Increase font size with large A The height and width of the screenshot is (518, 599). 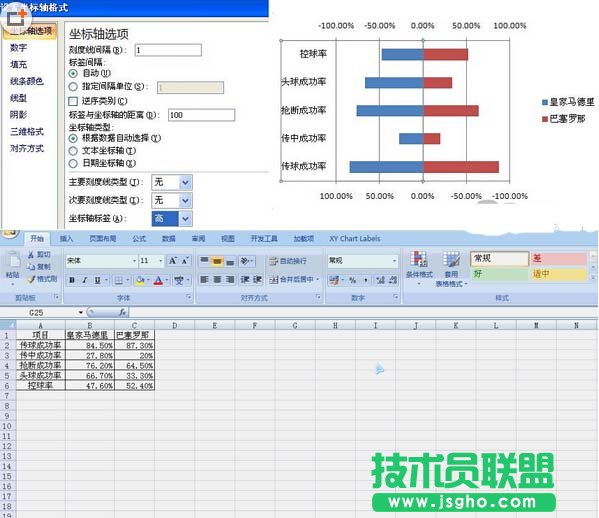click(x=173, y=261)
